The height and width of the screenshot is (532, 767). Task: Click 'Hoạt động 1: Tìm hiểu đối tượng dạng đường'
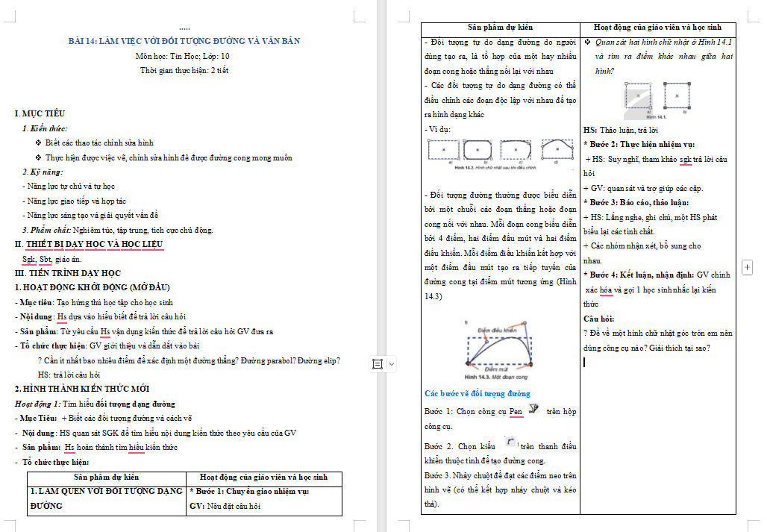[x=95, y=404]
